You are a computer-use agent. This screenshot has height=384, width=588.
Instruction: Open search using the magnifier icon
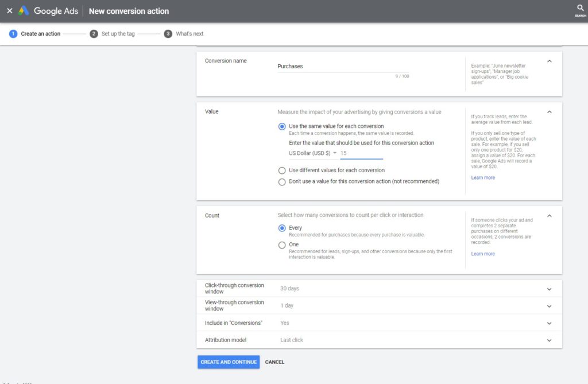click(x=579, y=9)
